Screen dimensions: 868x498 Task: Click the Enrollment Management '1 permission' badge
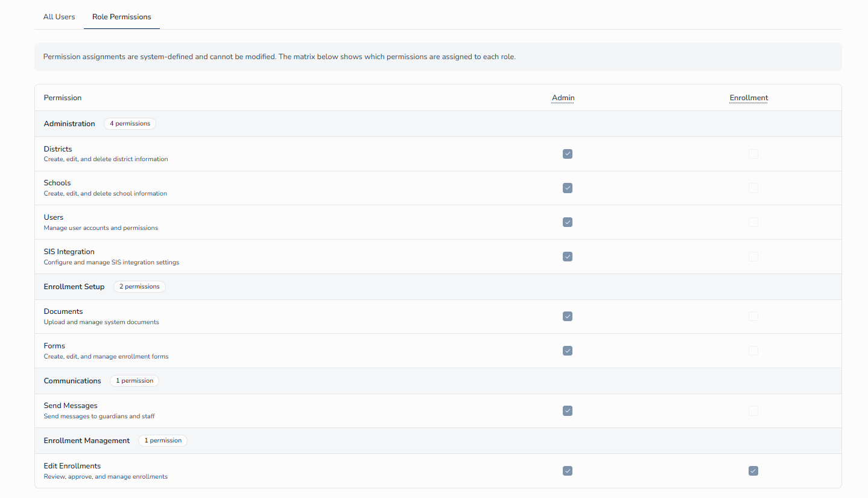(163, 441)
